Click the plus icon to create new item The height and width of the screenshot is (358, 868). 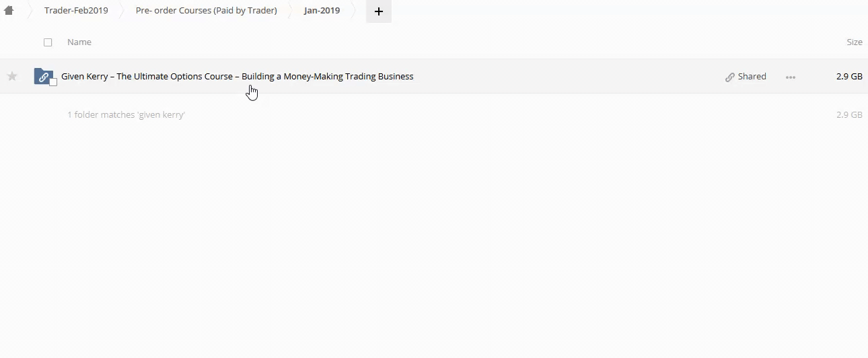pos(378,11)
